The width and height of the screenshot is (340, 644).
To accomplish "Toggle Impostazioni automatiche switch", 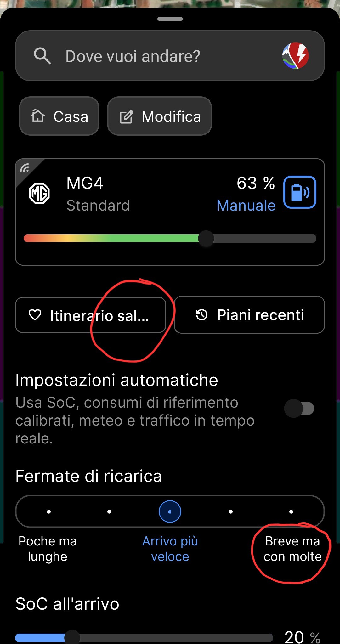I will 299,409.
